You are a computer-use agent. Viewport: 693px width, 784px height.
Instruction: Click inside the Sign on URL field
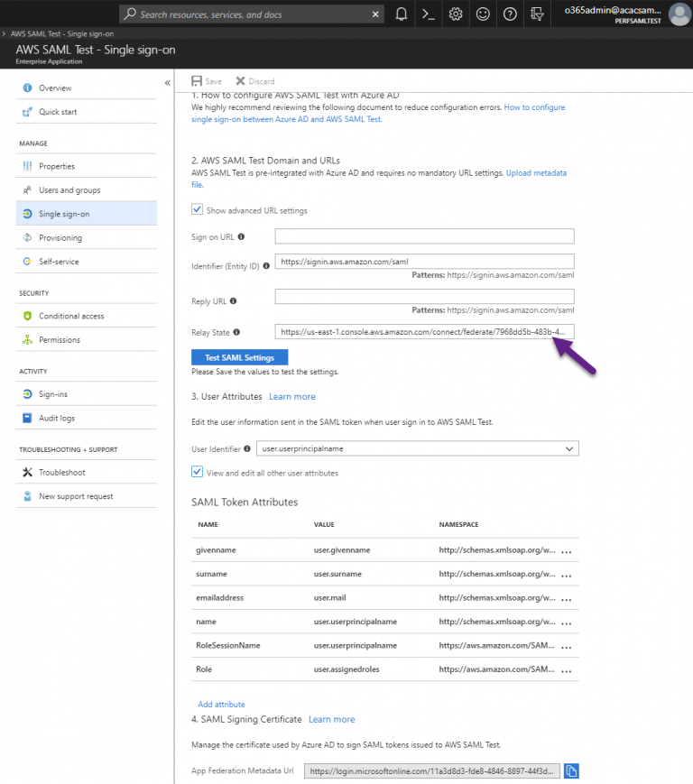(424, 235)
